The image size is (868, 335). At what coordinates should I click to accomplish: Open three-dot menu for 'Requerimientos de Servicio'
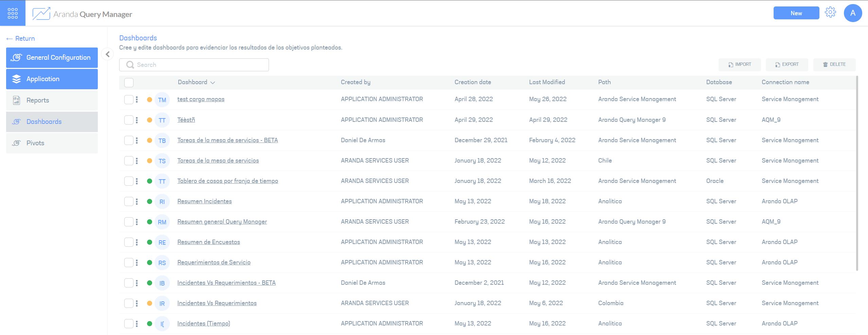click(x=137, y=262)
